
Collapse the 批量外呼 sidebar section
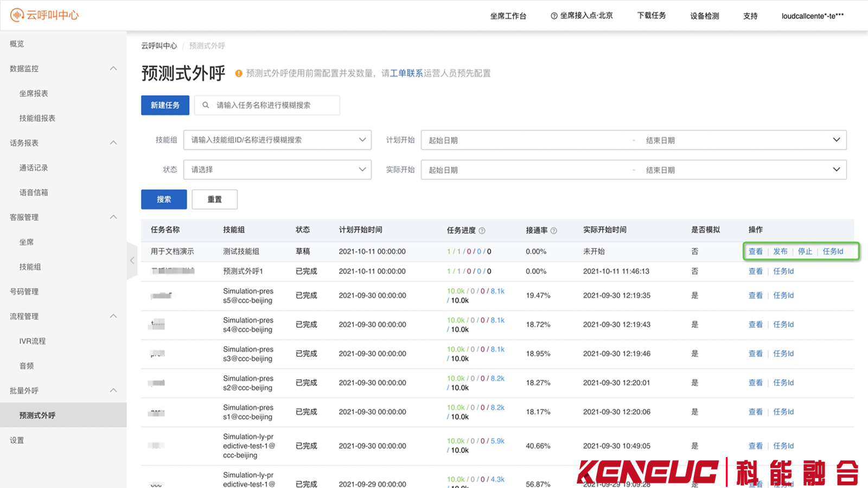[x=113, y=390]
